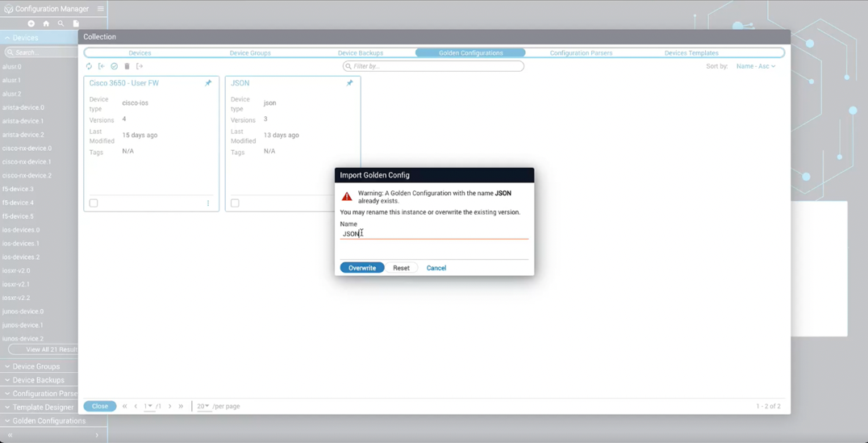Switch to the Configuration Parsers tab
Viewport: 868px width, 443px height.
[x=581, y=53]
